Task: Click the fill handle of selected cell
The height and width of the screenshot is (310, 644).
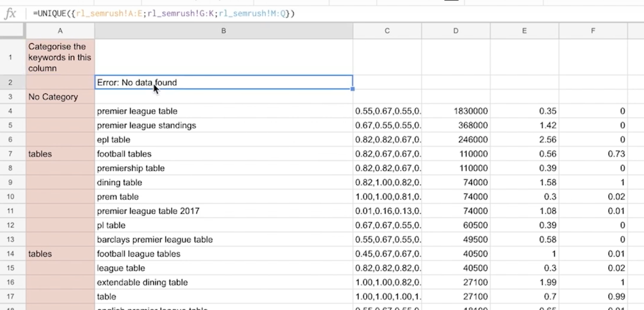Action: click(353, 89)
